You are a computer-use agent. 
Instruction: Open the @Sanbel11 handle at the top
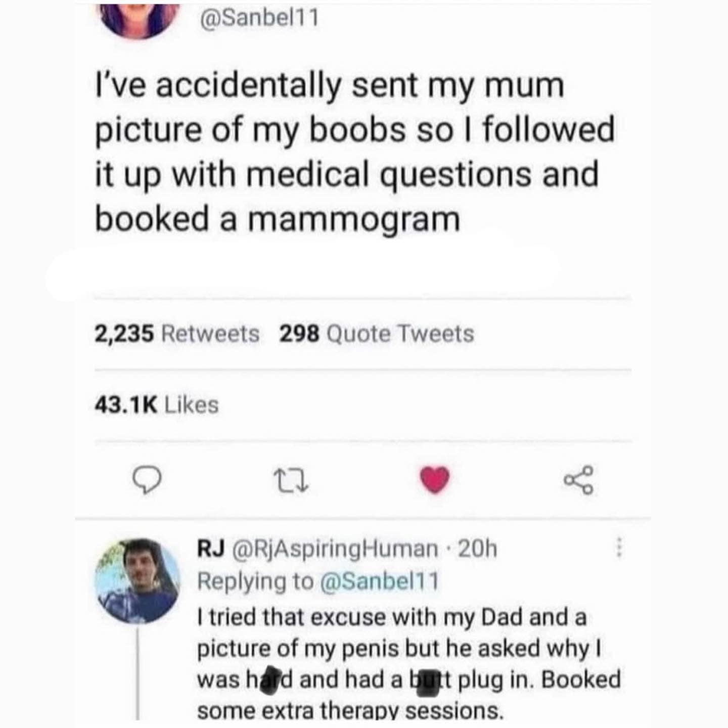[x=259, y=18]
